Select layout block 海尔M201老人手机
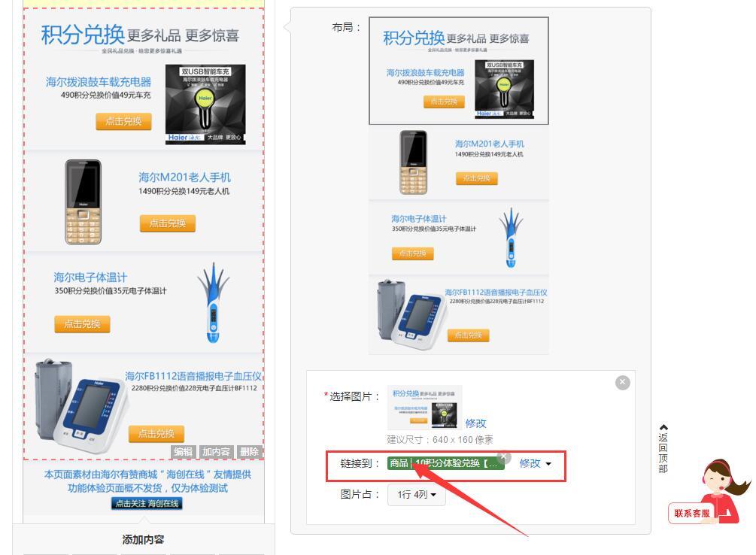The height and width of the screenshot is (555, 756). pyautogui.click(x=459, y=162)
